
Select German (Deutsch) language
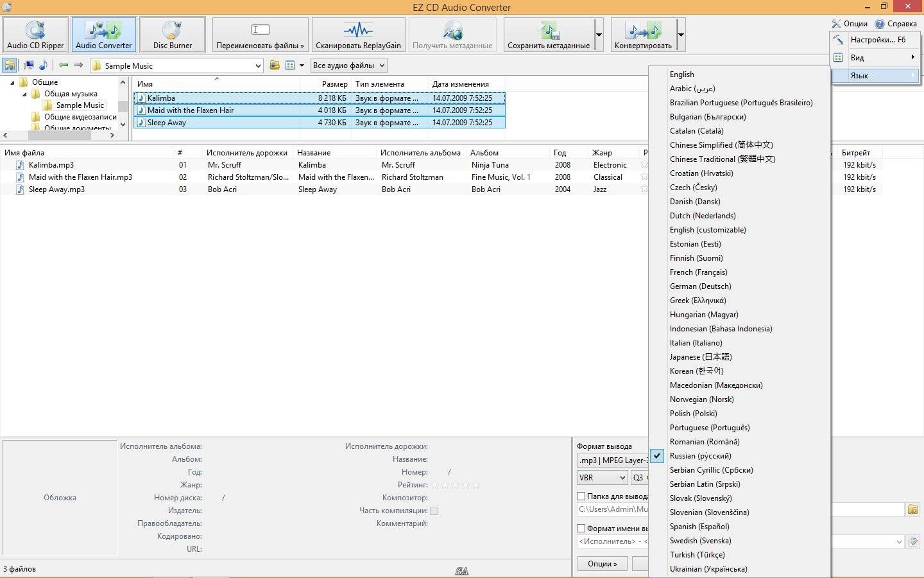pos(740,286)
